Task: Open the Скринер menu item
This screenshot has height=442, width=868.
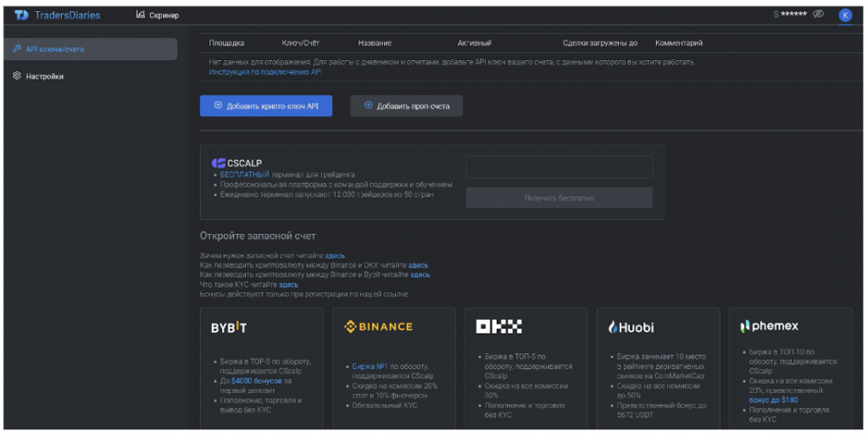Action: [158, 15]
